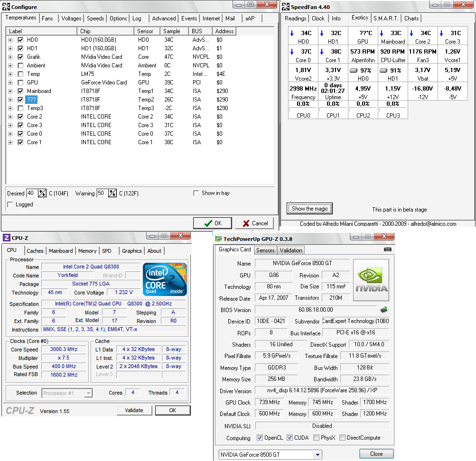Expand the Temp3 tree row
Viewport: 476px width, 461px height.
click(x=10, y=108)
